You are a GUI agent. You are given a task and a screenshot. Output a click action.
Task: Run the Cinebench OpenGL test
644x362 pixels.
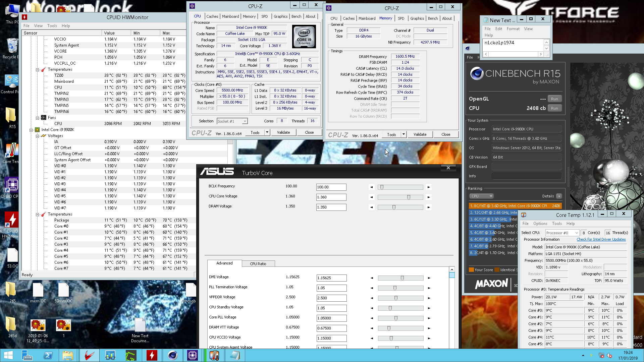point(554,99)
